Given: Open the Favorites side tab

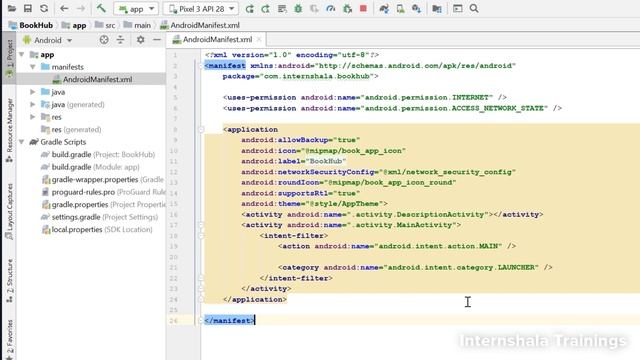Looking at the screenshot, I should [9, 339].
